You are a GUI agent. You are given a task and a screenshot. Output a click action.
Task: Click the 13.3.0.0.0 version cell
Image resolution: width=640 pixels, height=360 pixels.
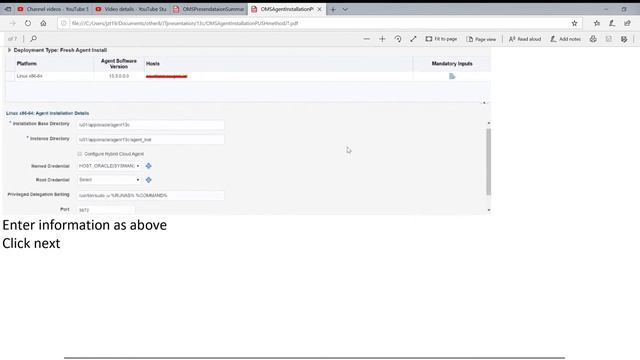point(119,76)
